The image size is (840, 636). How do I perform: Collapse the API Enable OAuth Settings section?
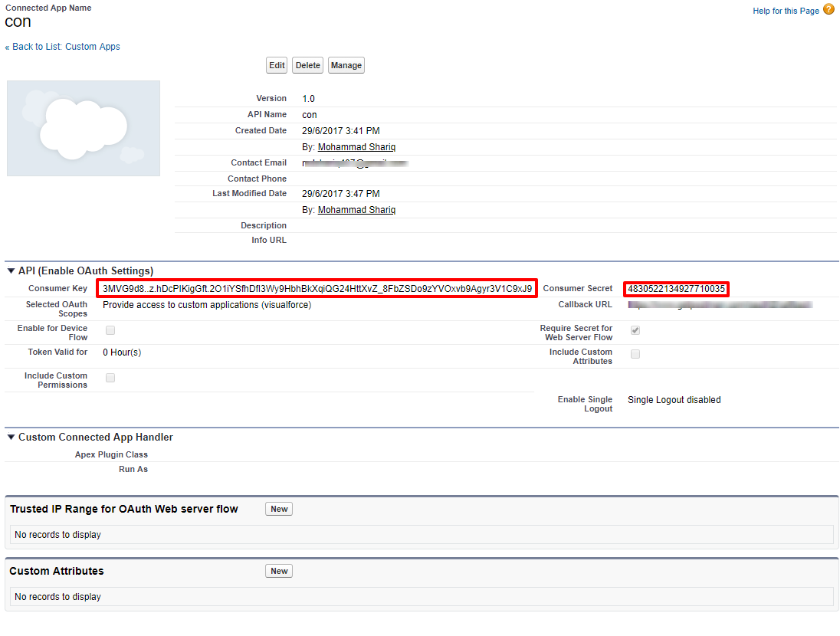(x=11, y=271)
